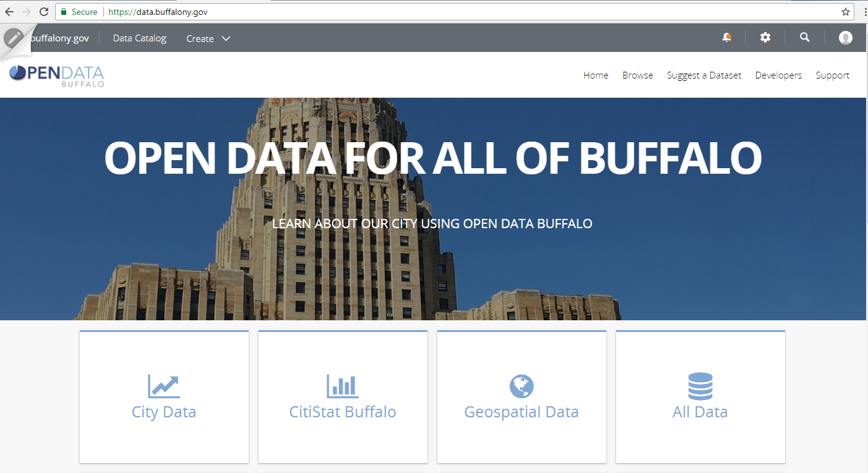Open the Developers page
Image resolution: width=868 pixels, height=473 pixels.
[x=778, y=75]
